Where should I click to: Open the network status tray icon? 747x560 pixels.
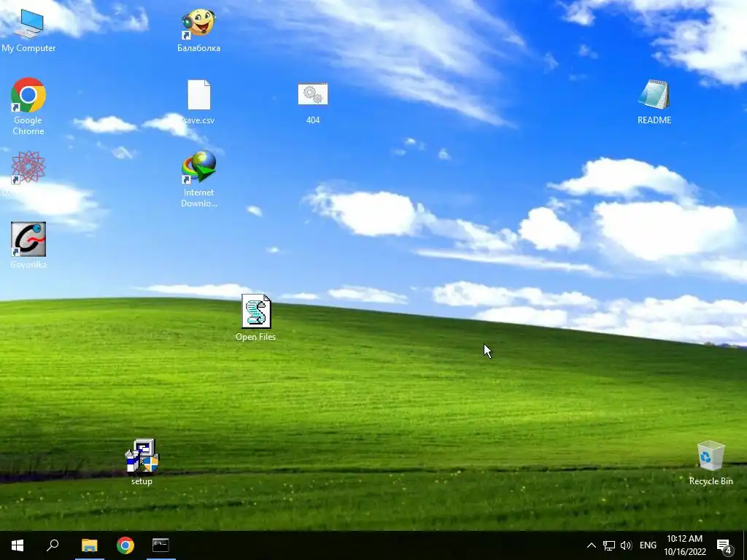(x=609, y=545)
